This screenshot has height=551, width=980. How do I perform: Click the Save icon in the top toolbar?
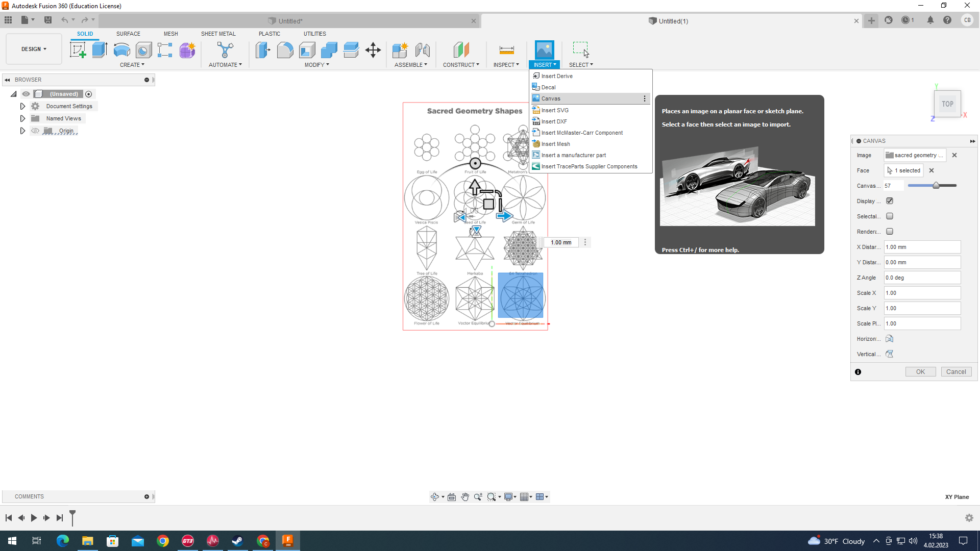click(x=48, y=20)
